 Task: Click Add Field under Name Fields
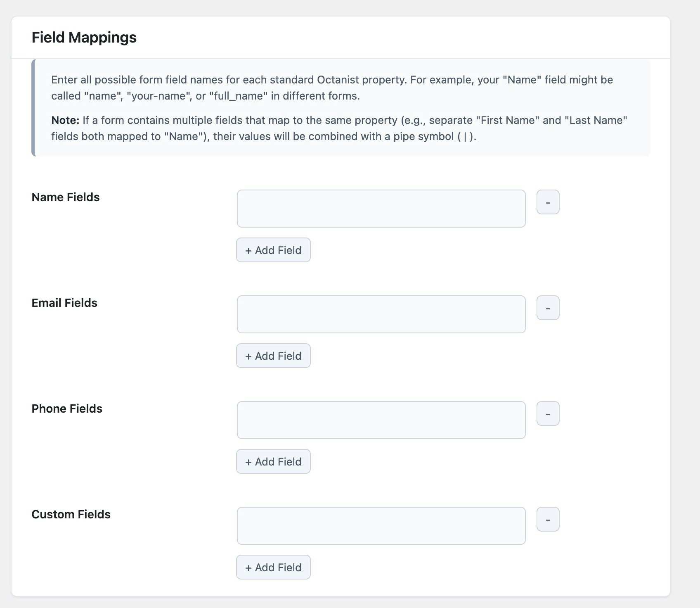tap(273, 250)
